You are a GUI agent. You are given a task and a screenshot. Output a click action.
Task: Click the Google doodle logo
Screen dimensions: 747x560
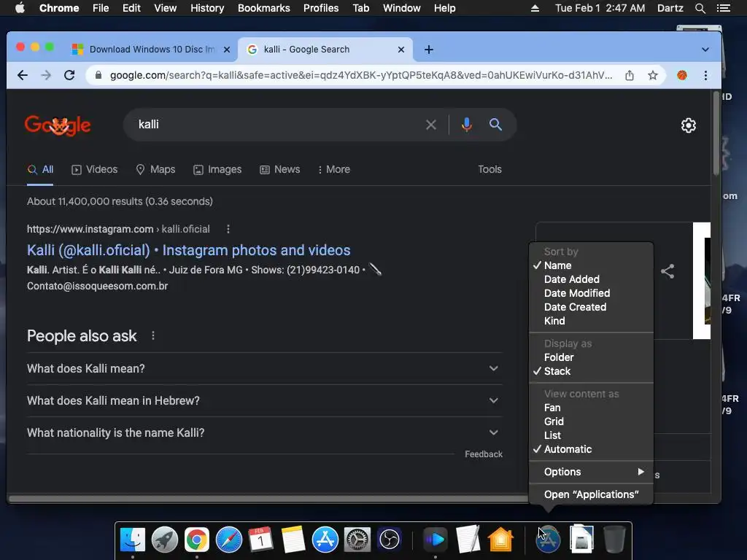58,125
